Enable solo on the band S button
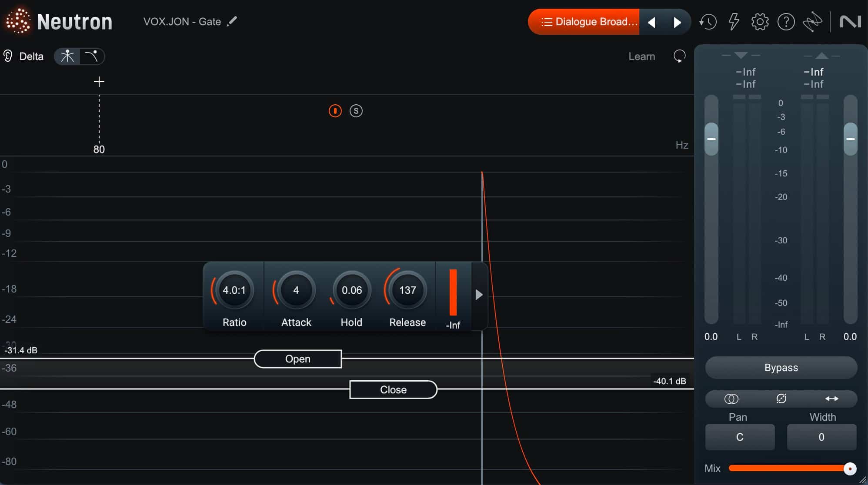 click(x=356, y=111)
